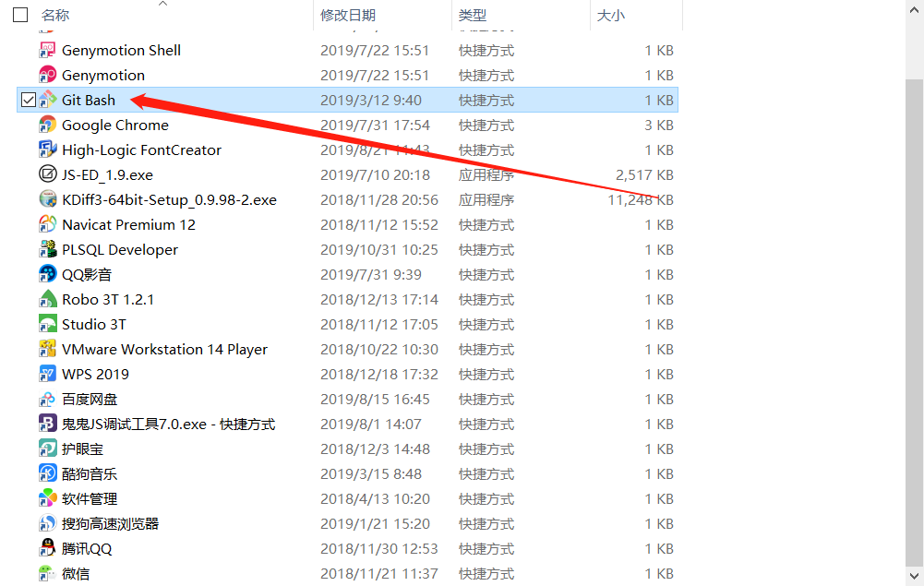Click the 百度网盘 icon
This screenshot has width=924, height=586.
47,399
